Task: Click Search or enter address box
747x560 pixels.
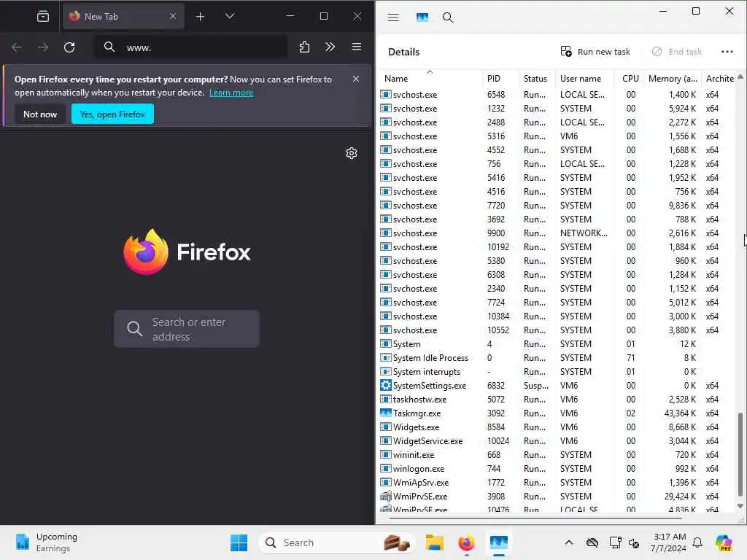Action: (187, 329)
